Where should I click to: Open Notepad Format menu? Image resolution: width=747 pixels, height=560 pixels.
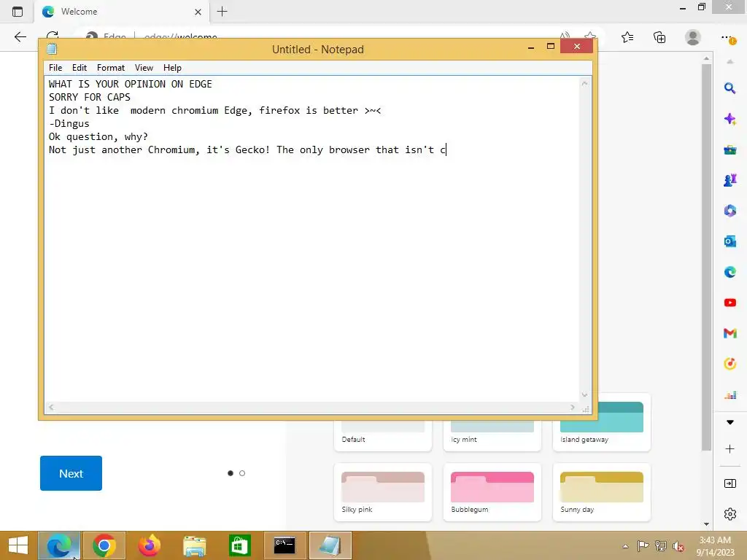pos(111,68)
